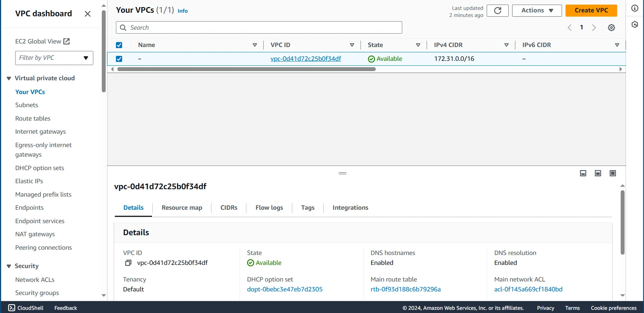Viewport: 644px width, 313px height.
Task: Collapse the Virtual private cloud section
Action: pos(9,78)
